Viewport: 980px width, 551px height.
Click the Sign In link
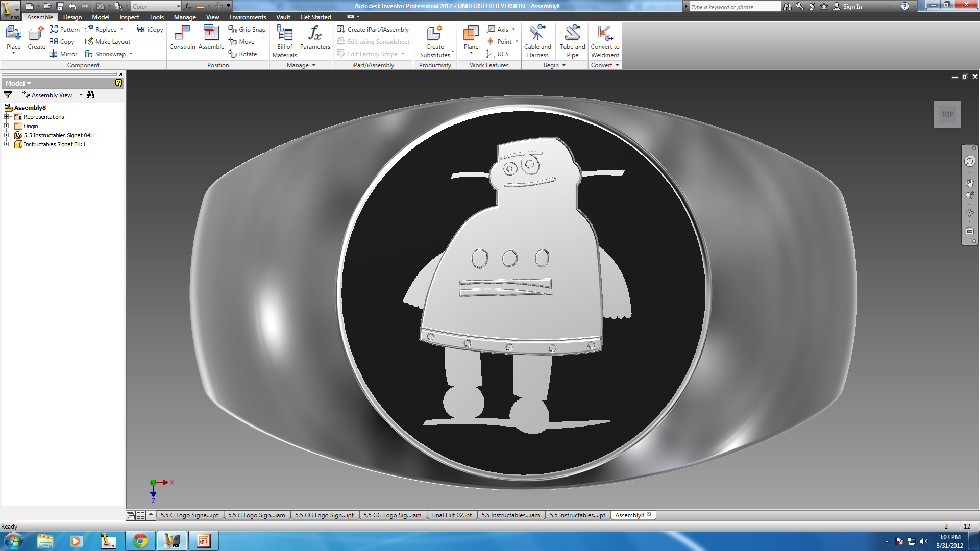coord(852,6)
